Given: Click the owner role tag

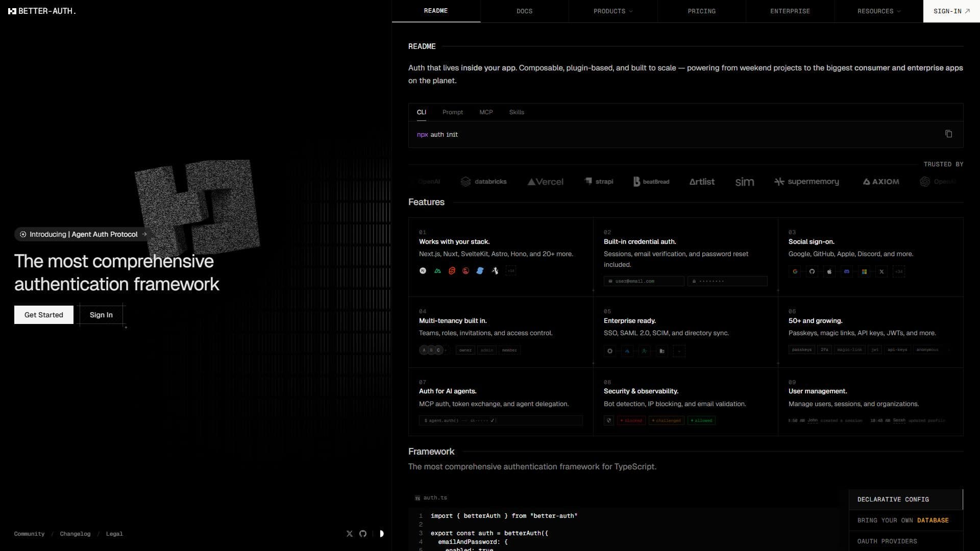Looking at the screenshot, I should [x=465, y=350].
